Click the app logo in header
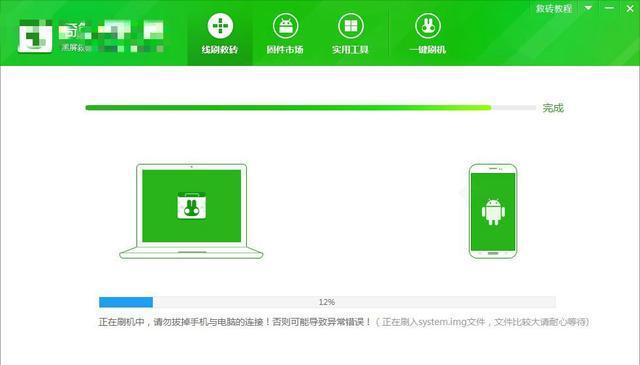This screenshot has height=365, width=640. tap(35, 36)
